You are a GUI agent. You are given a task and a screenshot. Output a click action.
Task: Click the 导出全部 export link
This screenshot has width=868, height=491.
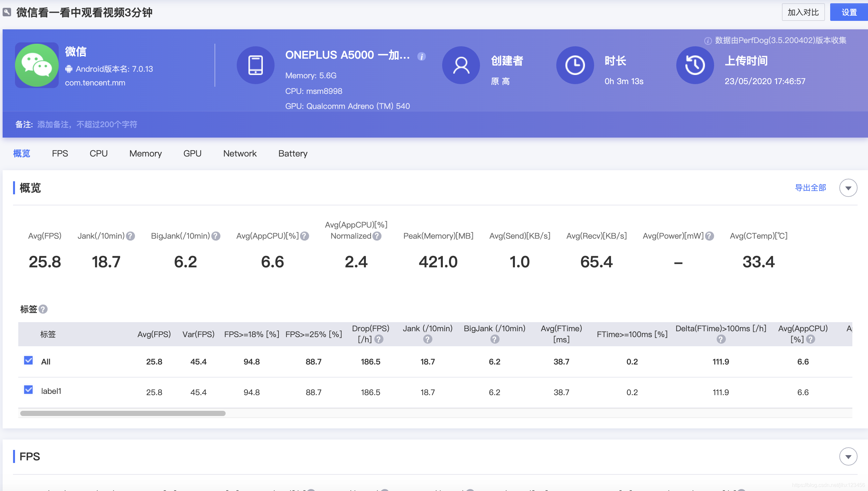810,188
